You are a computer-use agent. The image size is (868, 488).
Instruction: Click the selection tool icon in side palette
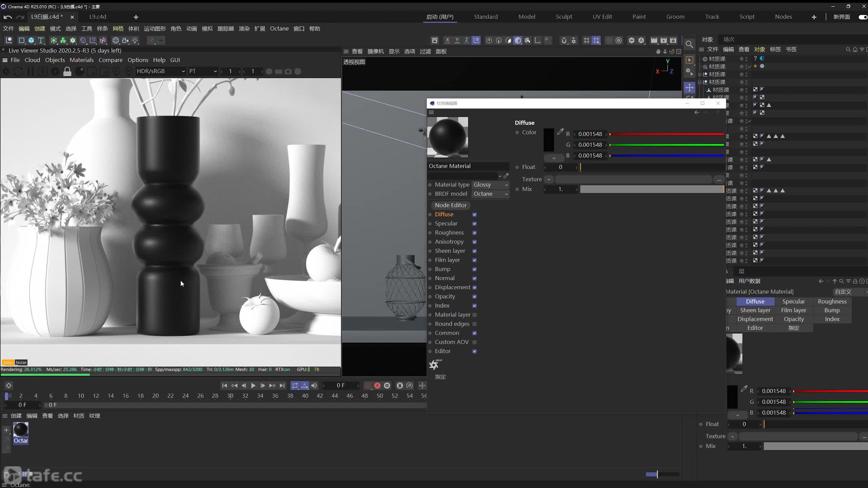689,60
